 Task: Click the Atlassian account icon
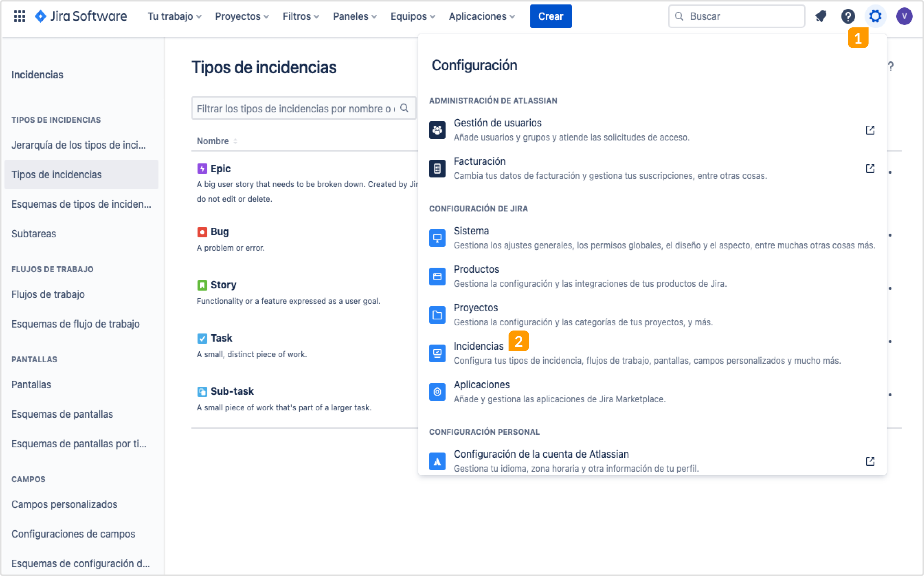pos(437,461)
